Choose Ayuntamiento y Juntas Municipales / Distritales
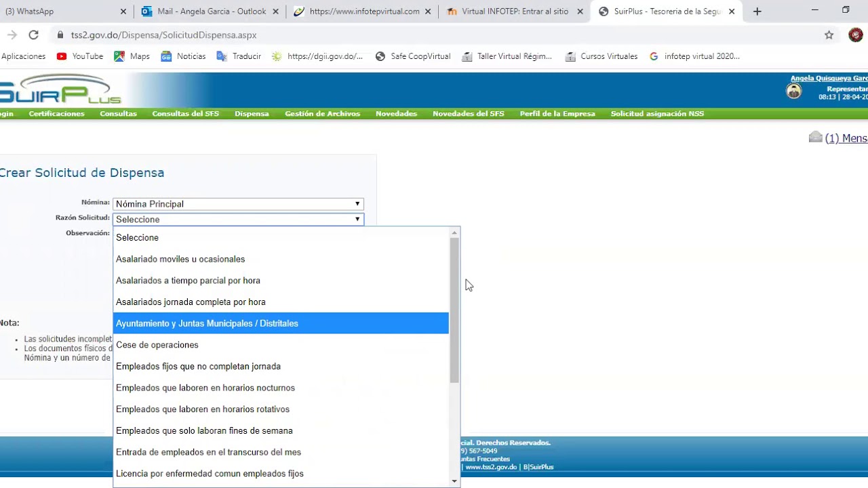 pos(281,323)
